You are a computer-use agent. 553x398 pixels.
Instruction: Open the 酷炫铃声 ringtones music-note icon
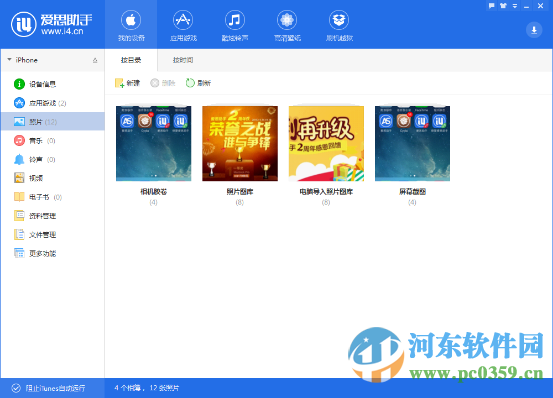[235, 20]
